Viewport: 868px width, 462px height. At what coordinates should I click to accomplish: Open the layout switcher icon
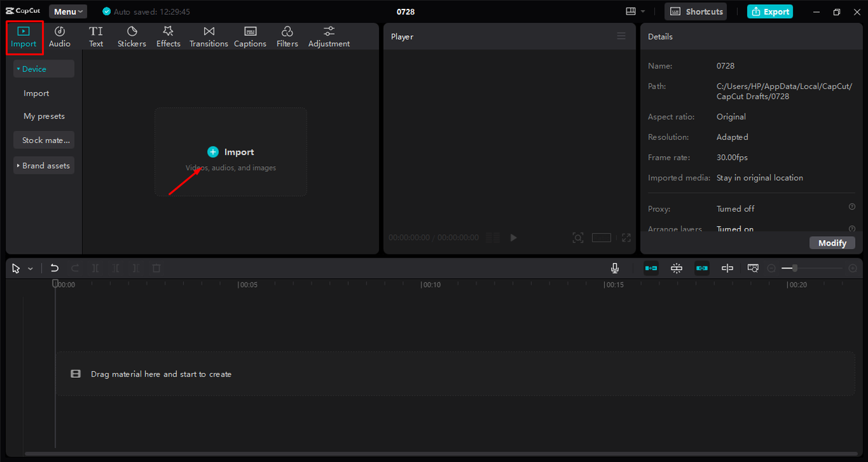631,12
